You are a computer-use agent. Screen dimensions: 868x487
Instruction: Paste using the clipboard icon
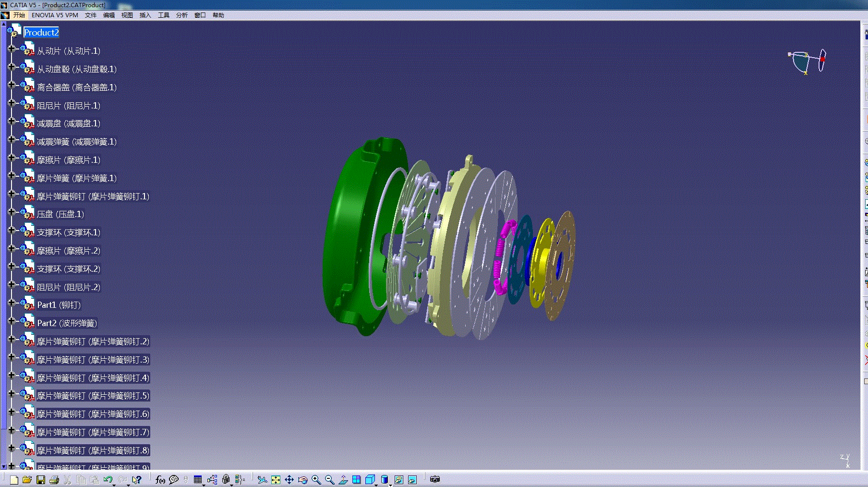point(95,479)
